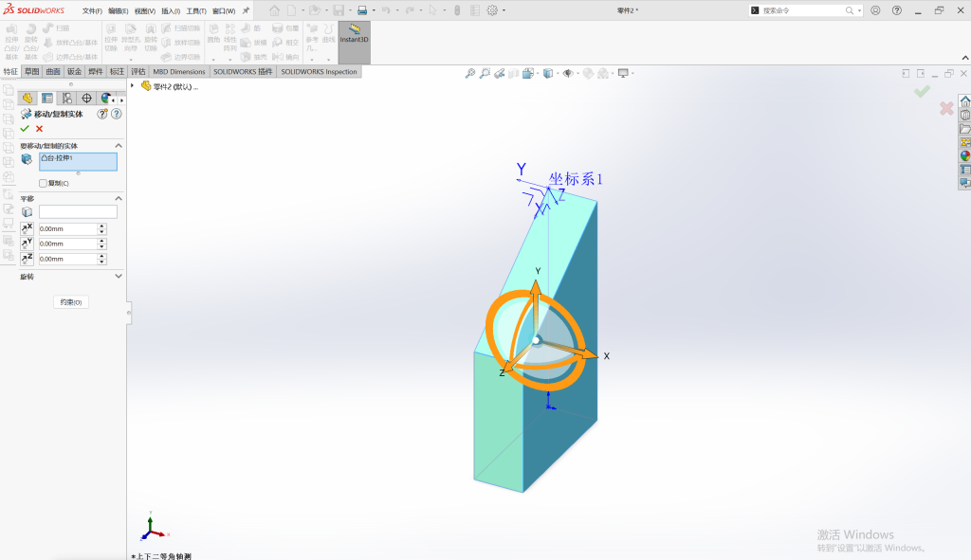
Task: Click the Section View icon
Action: click(x=513, y=73)
